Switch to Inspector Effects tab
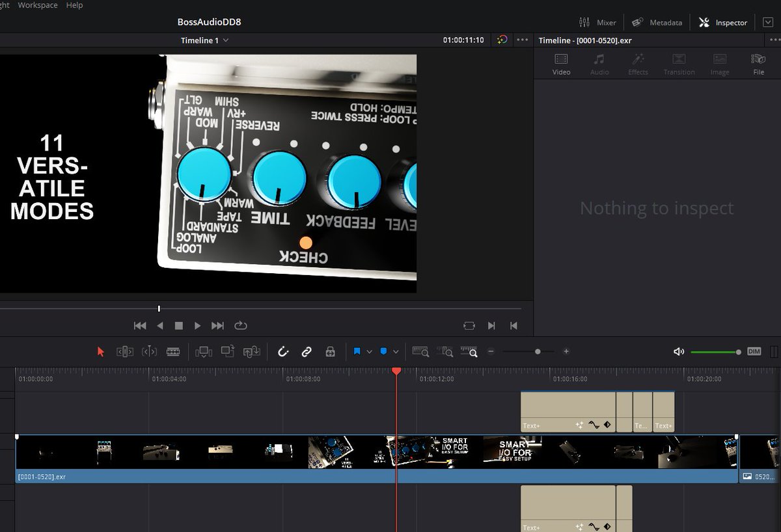The height and width of the screenshot is (532, 781). pos(638,64)
